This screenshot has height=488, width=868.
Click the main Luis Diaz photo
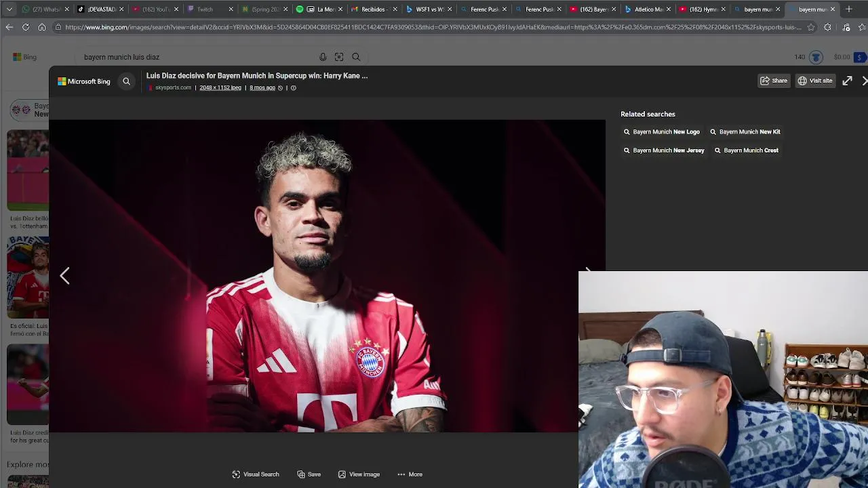tap(327, 276)
